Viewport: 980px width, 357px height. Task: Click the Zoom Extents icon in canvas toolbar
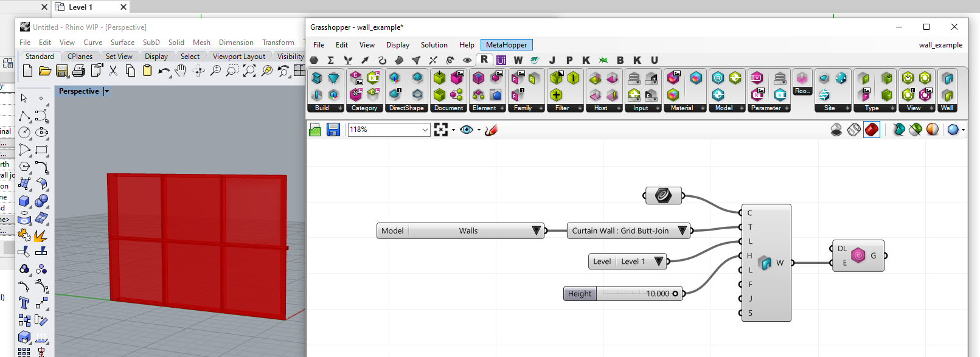click(441, 130)
